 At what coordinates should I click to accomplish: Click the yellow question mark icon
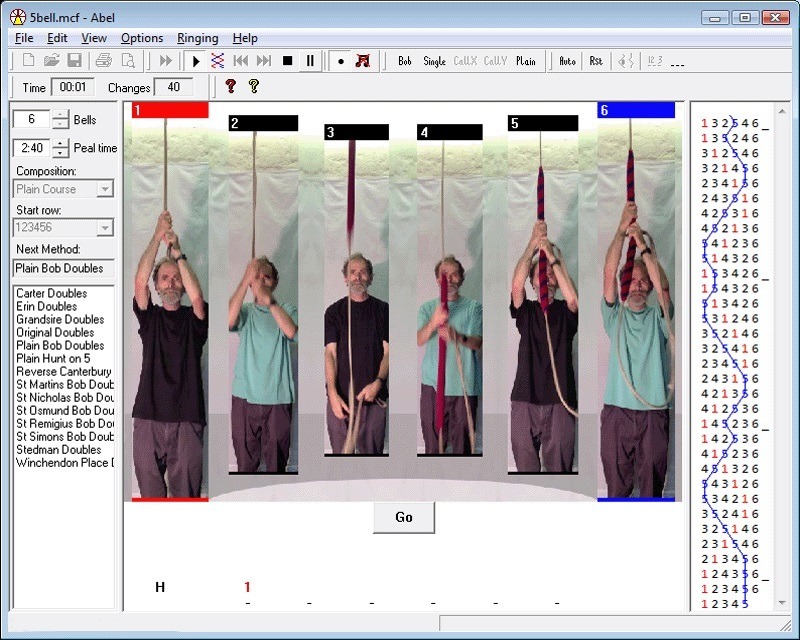coord(254,86)
